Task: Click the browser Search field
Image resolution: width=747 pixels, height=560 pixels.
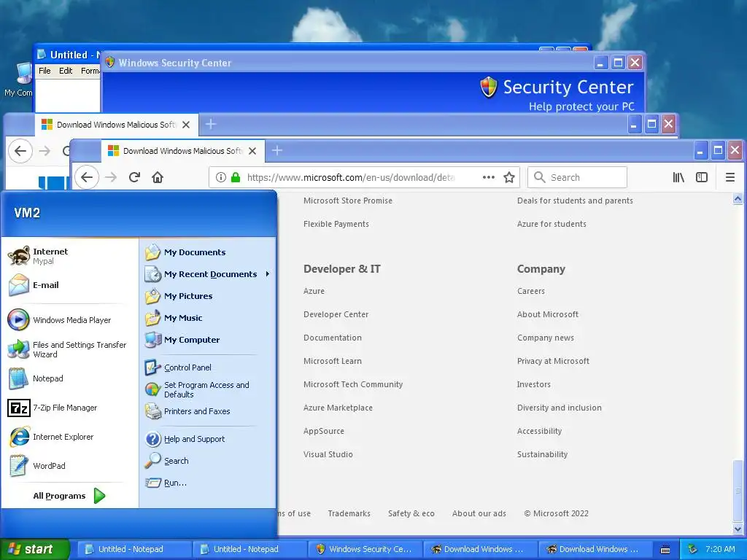Action: pyautogui.click(x=578, y=178)
